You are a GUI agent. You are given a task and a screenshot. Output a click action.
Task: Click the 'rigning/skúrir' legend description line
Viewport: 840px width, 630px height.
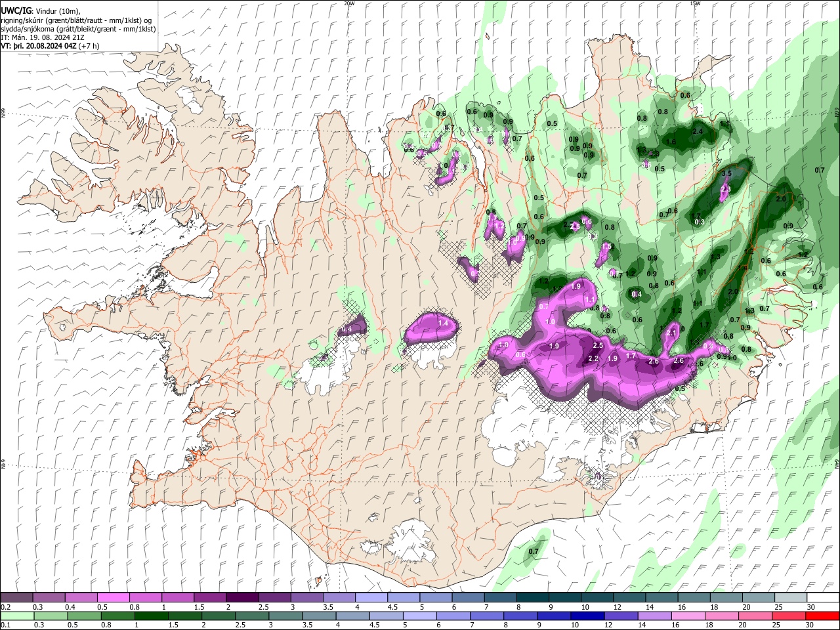click(x=76, y=20)
